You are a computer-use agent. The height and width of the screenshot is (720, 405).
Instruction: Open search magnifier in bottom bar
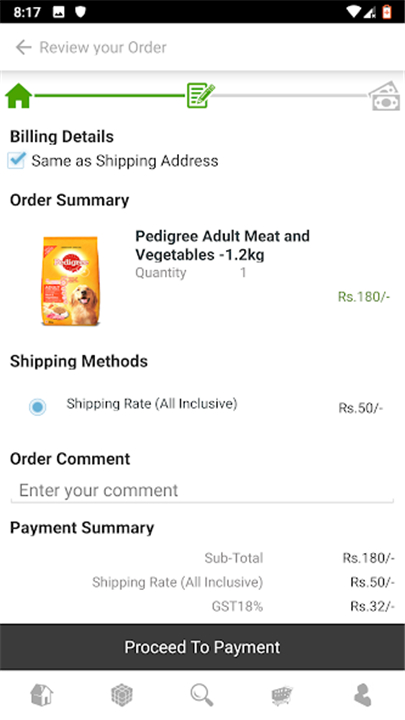pos(202,694)
